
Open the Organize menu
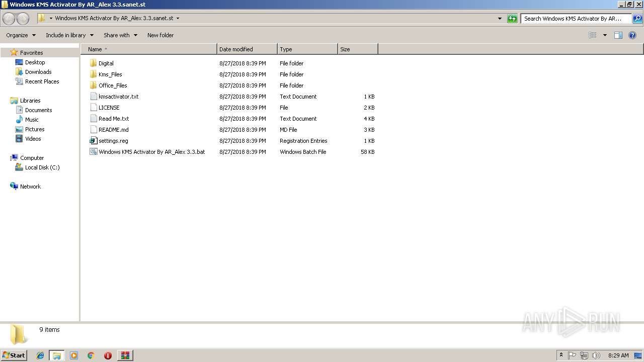pyautogui.click(x=21, y=35)
